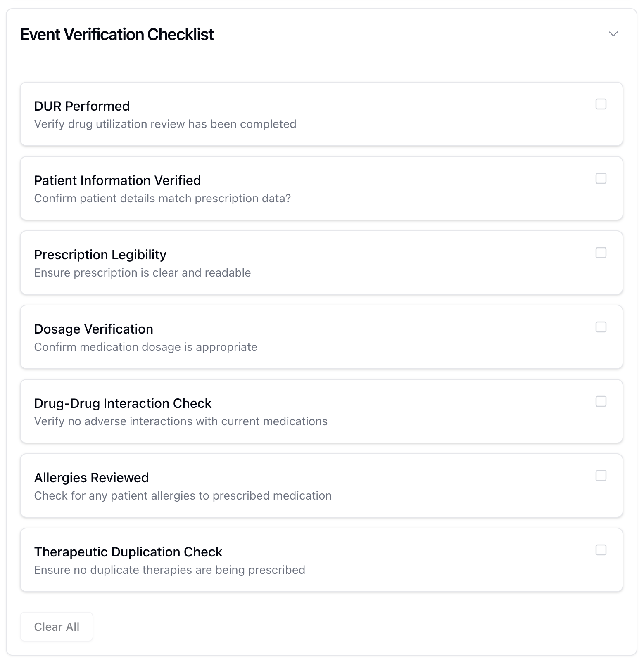Click the Allergies Reviewed label text

coord(91,478)
